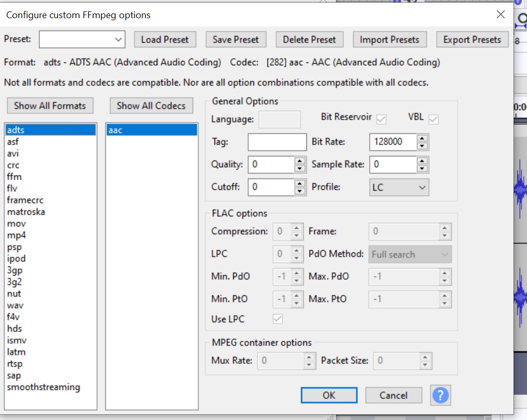
Task: Select the asf format
Action: click(50, 142)
